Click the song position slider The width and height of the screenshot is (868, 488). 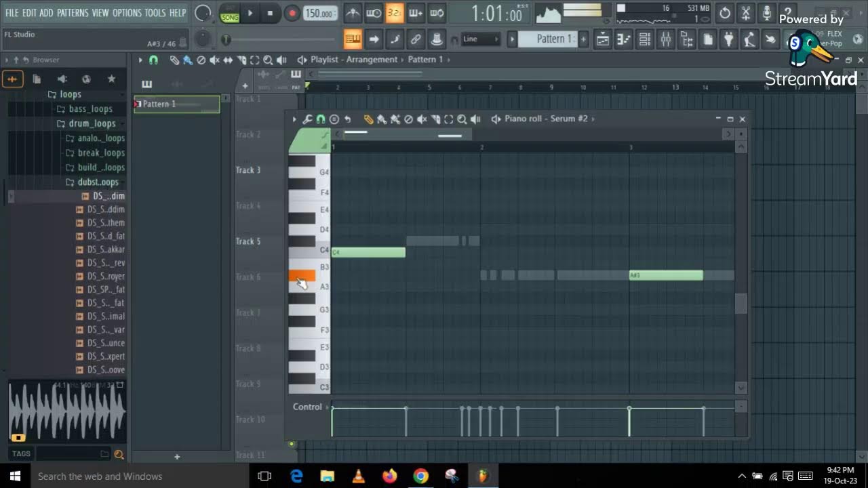(280, 40)
